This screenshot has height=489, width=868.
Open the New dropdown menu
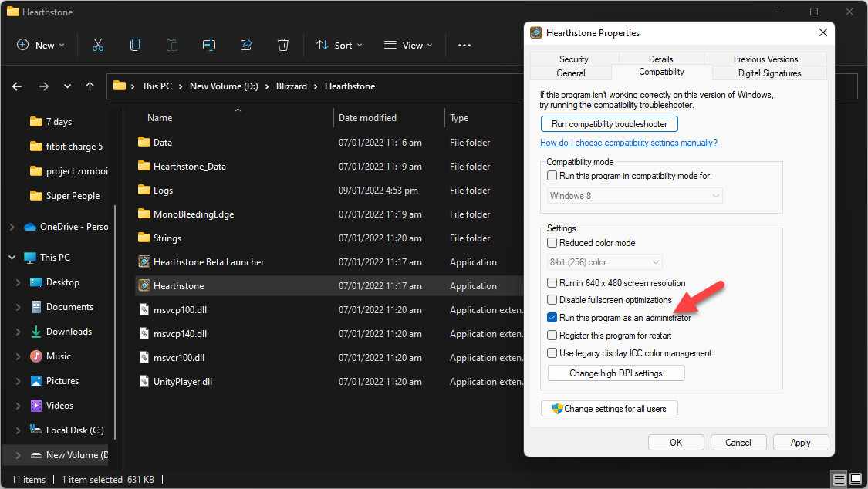(x=41, y=46)
